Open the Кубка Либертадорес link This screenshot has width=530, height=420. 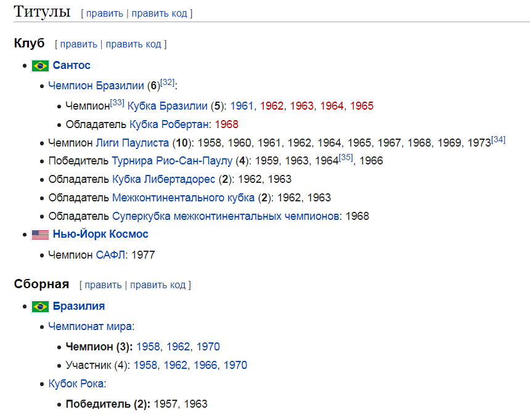point(163,179)
